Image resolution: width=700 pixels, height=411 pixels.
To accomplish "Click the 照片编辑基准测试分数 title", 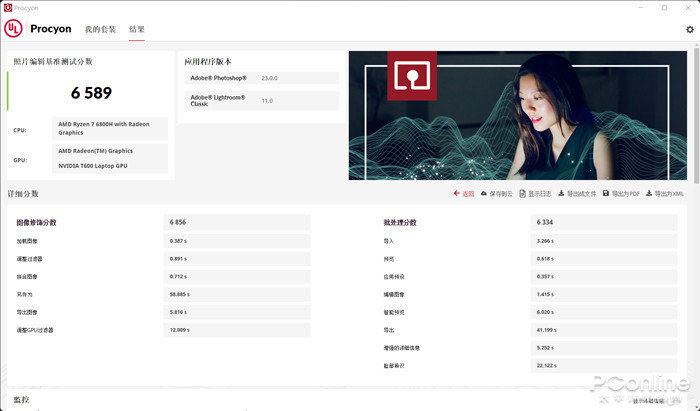I will pyautogui.click(x=53, y=62).
